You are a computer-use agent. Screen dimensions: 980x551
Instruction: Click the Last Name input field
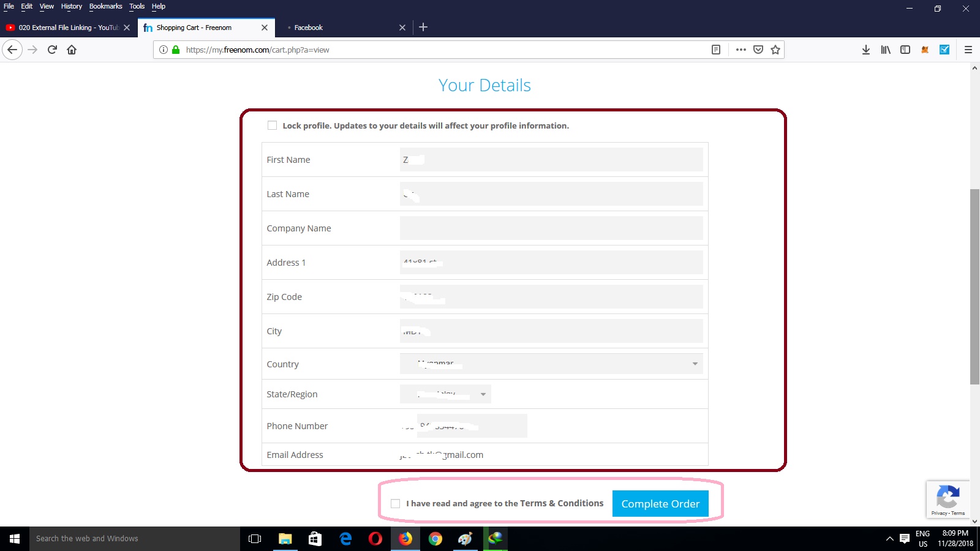tap(551, 194)
